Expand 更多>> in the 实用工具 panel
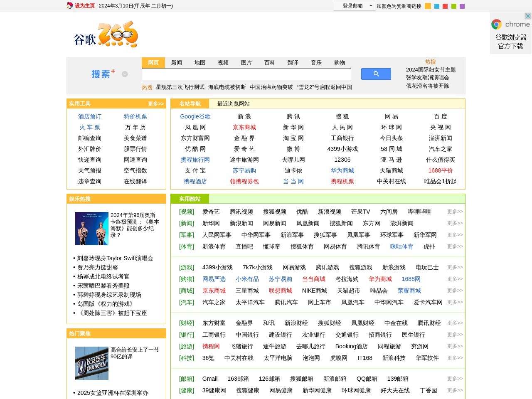Image resolution: width=532 pixels, height=399 pixels. [156, 104]
